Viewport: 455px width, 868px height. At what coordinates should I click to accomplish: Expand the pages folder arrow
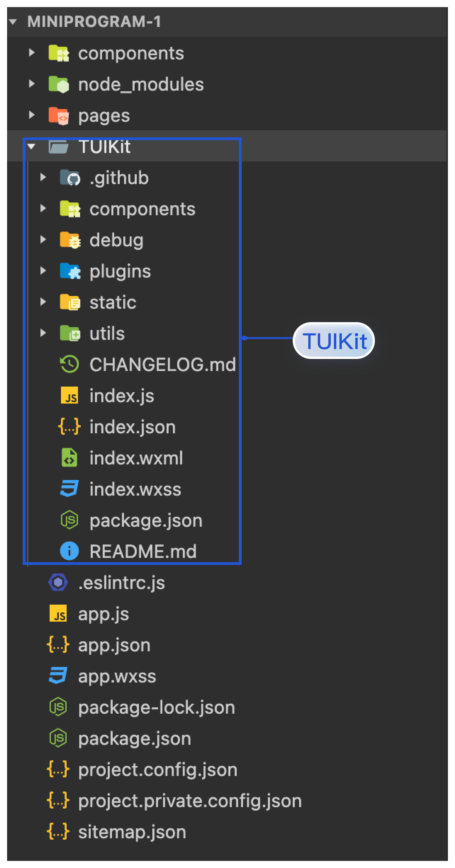point(32,115)
